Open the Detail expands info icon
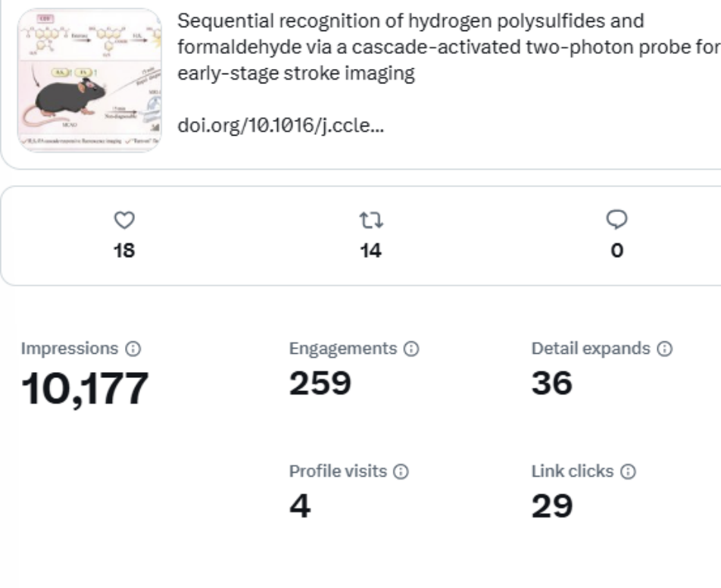Screen dimensions: 721x588 click(664, 349)
